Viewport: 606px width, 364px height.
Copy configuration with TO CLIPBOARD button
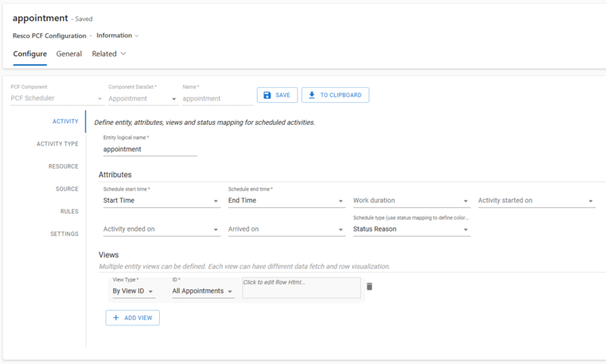coord(335,95)
